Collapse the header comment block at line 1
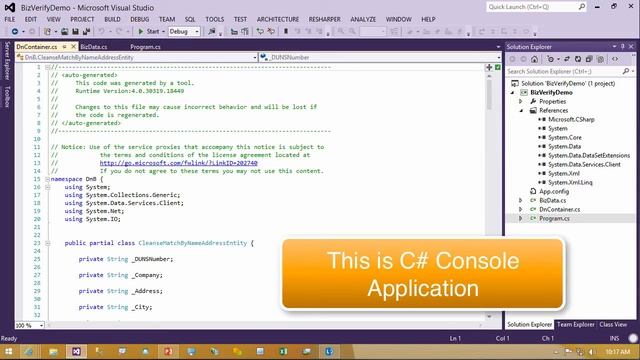The height and width of the screenshot is (360, 640). click(x=47, y=67)
